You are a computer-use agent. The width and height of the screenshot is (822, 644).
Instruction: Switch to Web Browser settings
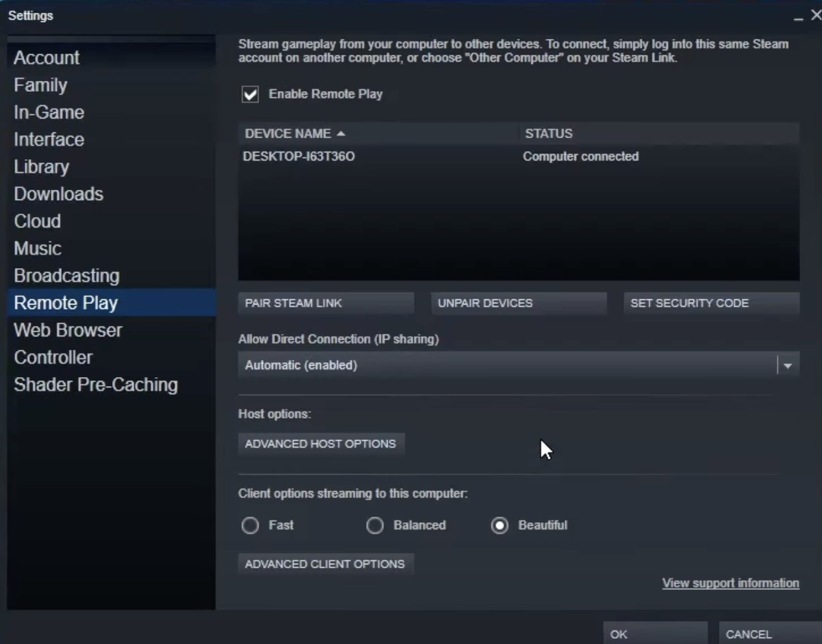pyautogui.click(x=68, y=330)
